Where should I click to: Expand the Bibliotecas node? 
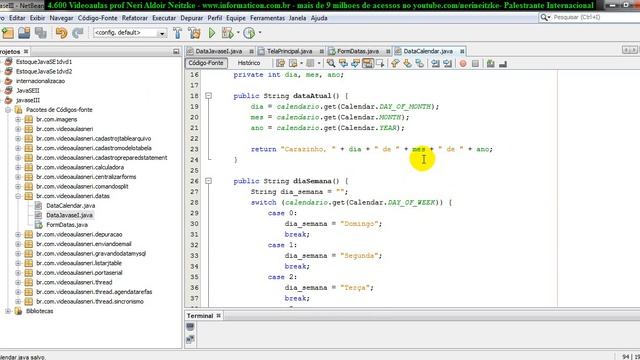(8, 311)
